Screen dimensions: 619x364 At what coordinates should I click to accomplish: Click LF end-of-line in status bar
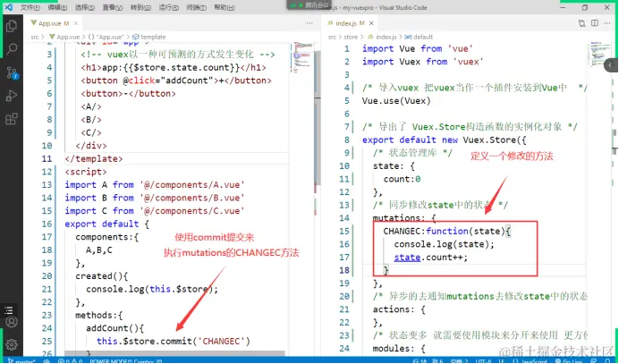click(x=501, y=360)
